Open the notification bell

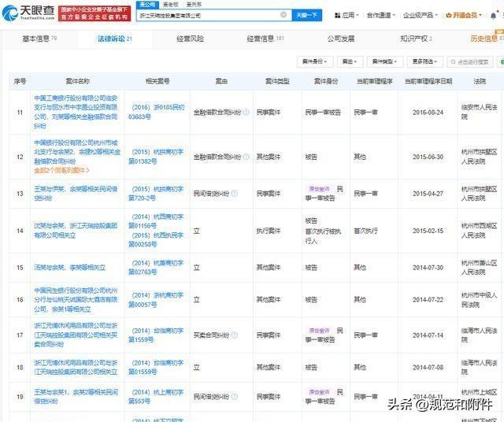click(494, 16)
